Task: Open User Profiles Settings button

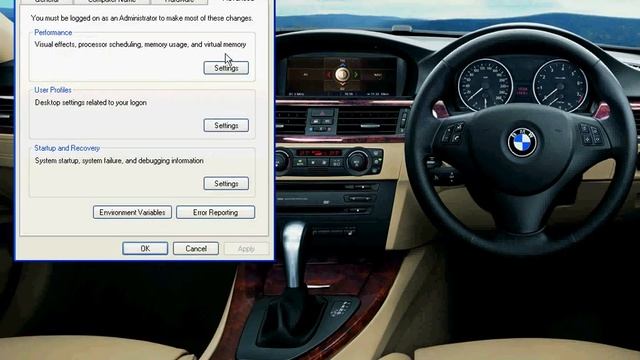Action: click(x=226, y=126)
